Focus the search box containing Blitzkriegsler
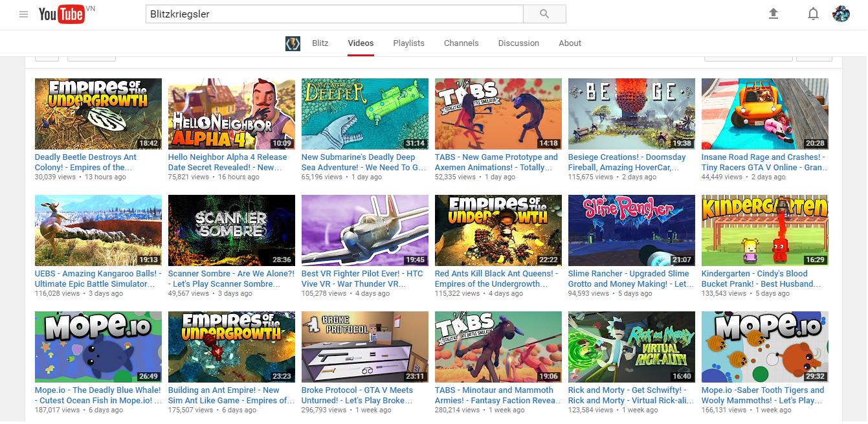This screenshot has height=424, width=868. (334, 14)
